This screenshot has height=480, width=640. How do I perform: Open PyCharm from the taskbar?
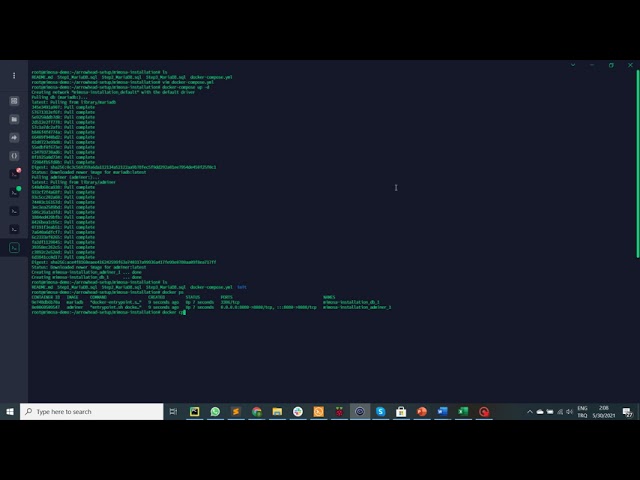194,411
